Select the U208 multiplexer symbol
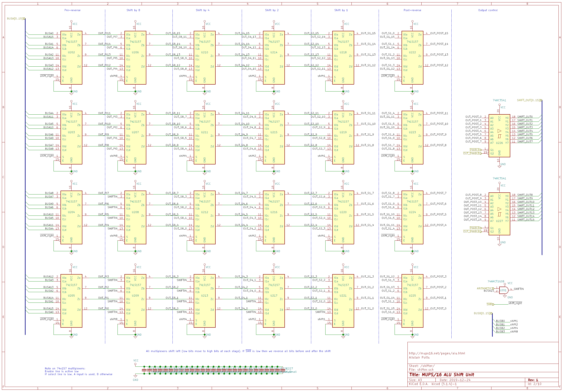This screenshot has height=392, width=564. pyautogui.click(x=135, y=217)
